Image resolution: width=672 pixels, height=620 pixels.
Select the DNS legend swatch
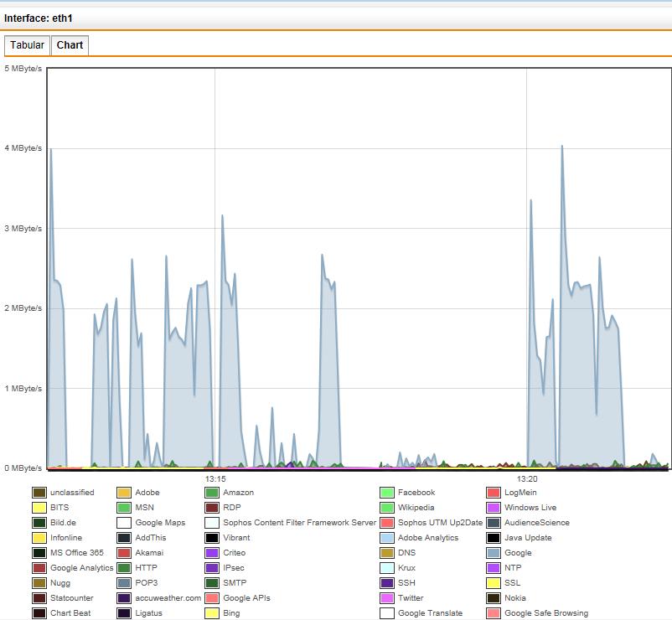(x=386, y=553)
